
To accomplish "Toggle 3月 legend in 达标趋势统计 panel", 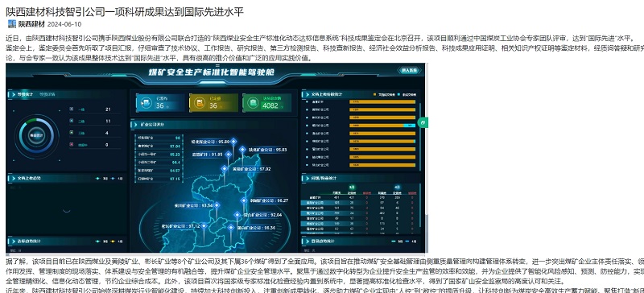I will [101, 241].
